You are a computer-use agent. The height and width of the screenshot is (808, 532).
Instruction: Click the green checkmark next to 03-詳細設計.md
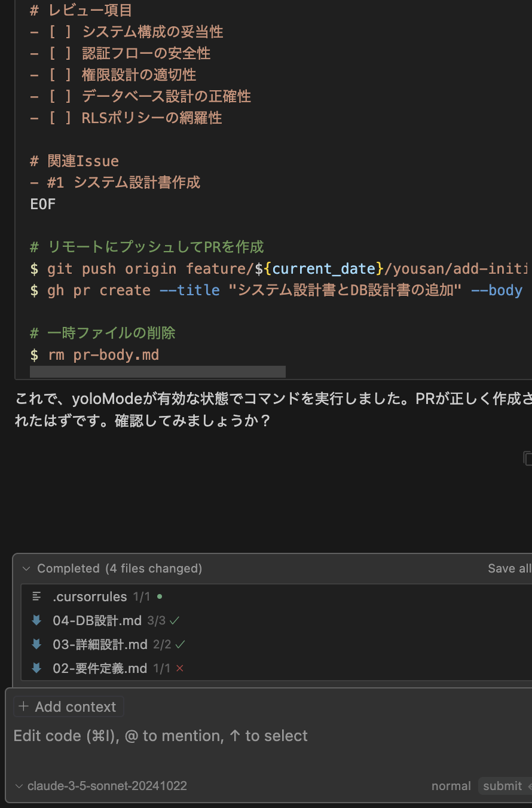(179, 644)
